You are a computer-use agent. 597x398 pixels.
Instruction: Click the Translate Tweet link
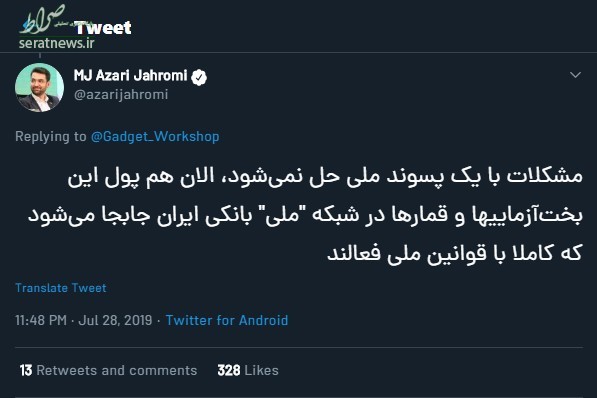[61, 288]
